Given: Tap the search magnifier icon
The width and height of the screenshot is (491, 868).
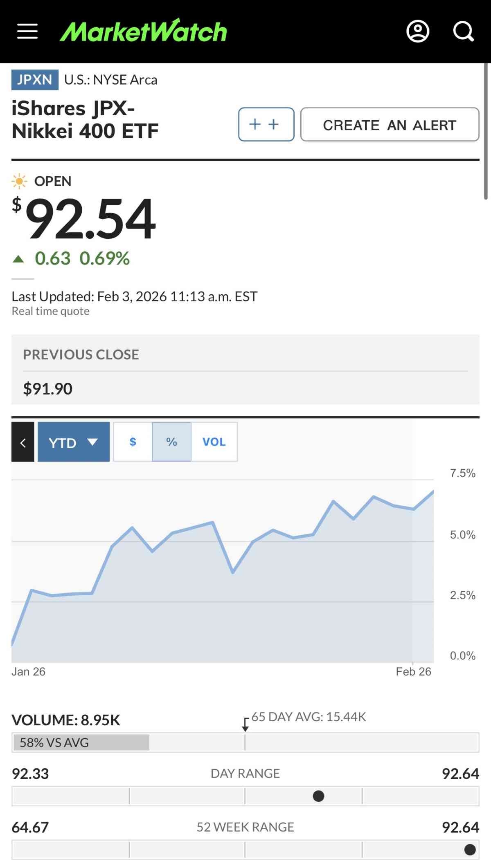Looking at the screenshot, I should (463, 31).
